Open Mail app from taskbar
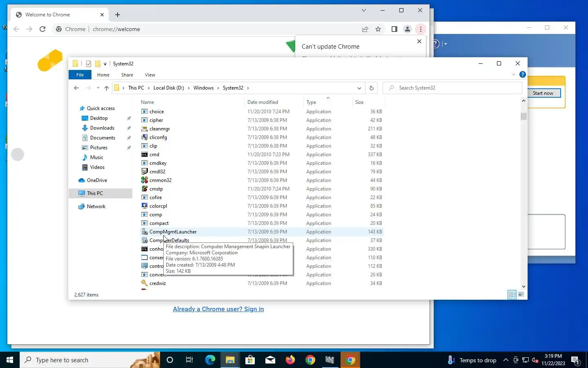 tap(270, 360)
